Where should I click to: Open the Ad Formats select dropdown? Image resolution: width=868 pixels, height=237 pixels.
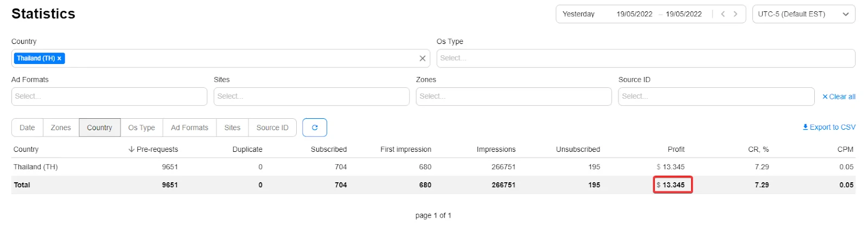coord(109,97)
